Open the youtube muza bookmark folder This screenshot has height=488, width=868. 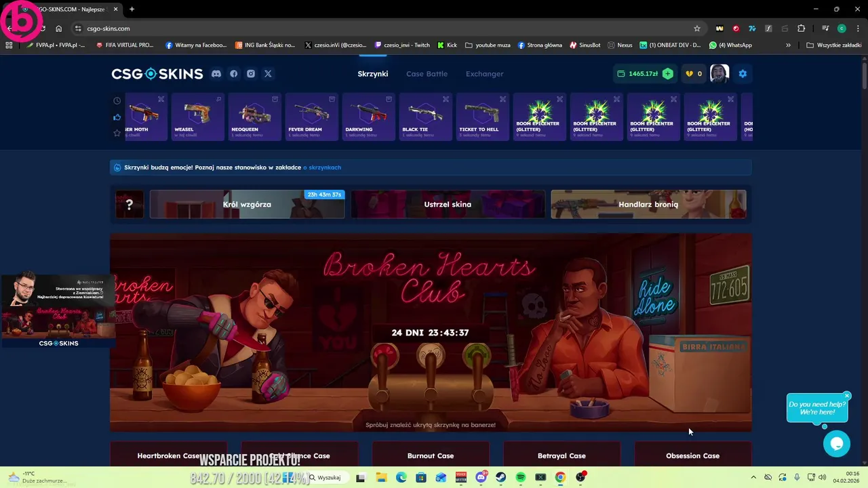[x=488, y=45]
